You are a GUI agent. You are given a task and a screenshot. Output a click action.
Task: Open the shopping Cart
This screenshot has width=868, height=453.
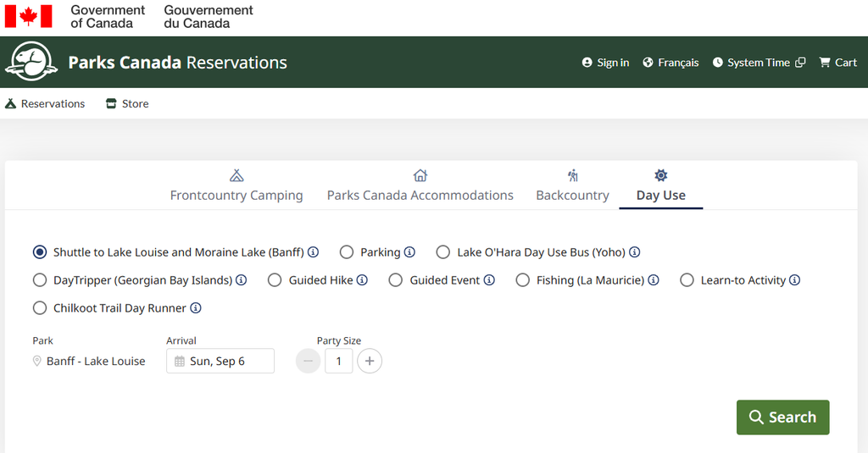(x=838, y=63)
